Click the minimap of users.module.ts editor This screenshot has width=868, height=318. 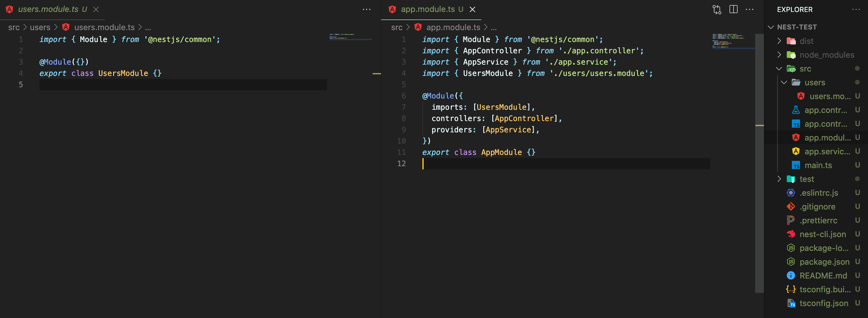tap(350, 36)
